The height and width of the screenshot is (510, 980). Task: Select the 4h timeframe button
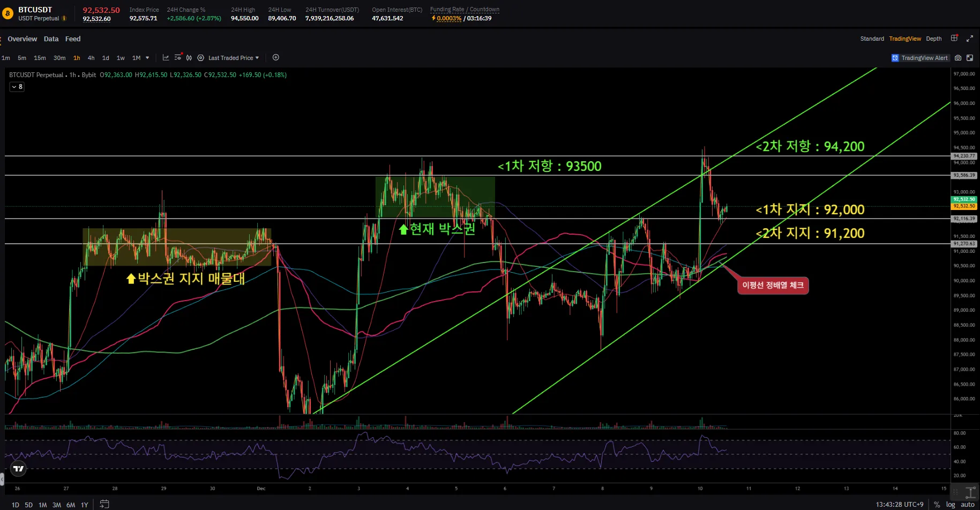coord(91,58)
